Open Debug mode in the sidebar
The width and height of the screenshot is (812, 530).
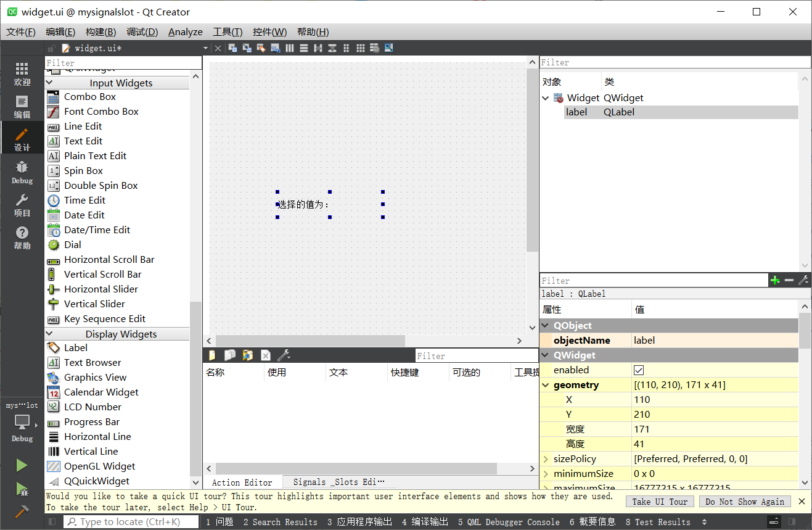pyautogui.click(x=22, y=173)
